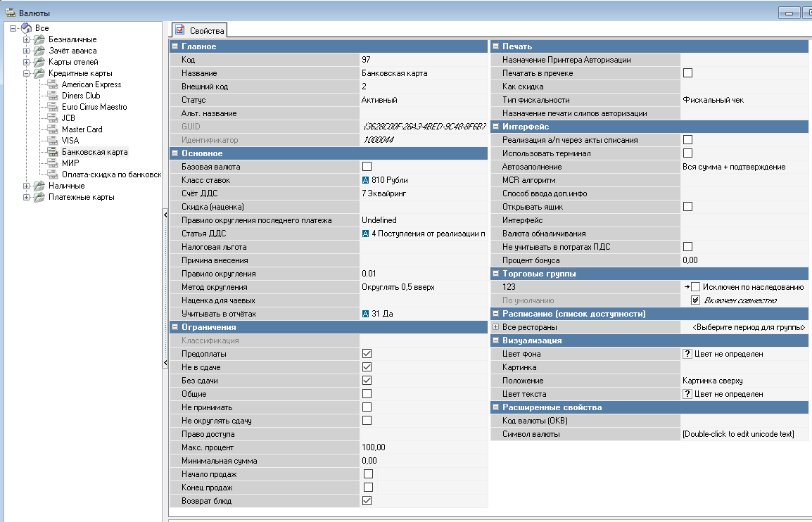
Task: Select Euro Cirrus Maestro in the tree
Action: (94, 107)
